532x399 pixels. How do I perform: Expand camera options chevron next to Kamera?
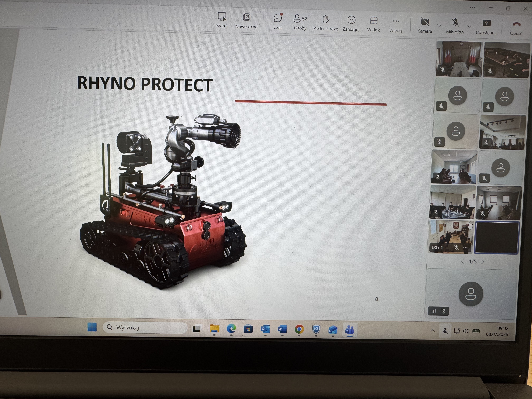439,25
